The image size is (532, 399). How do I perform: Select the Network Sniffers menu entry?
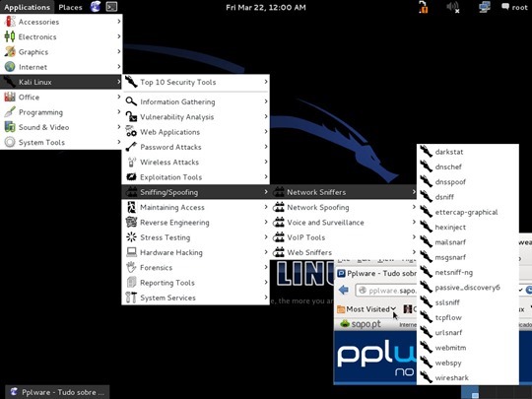(344, 192)
